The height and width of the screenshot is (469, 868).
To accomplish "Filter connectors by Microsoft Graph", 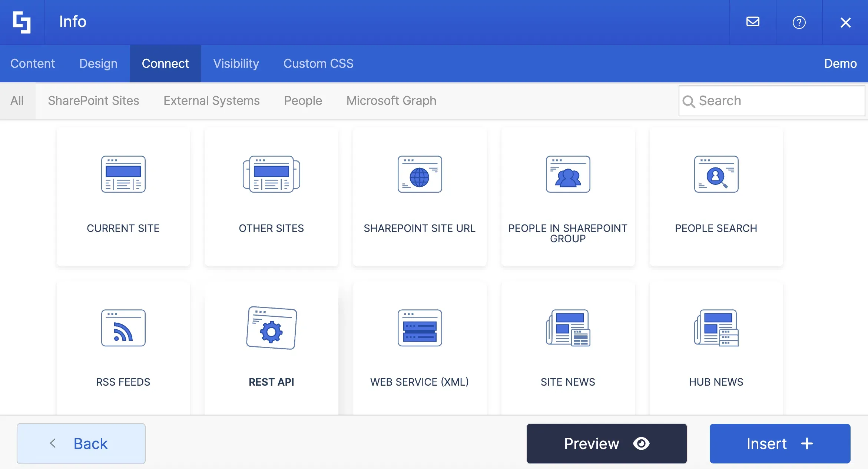I will pos(391,101).
